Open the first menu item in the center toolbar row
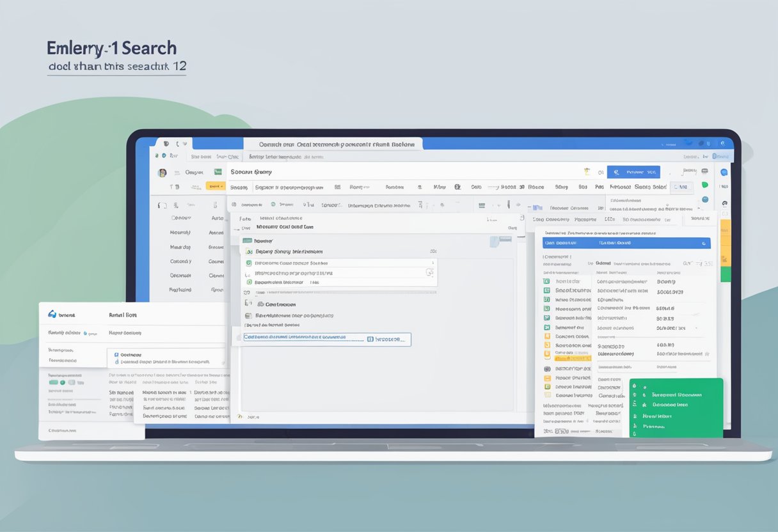This screenshot has width=778, height=532. (239, 187)
